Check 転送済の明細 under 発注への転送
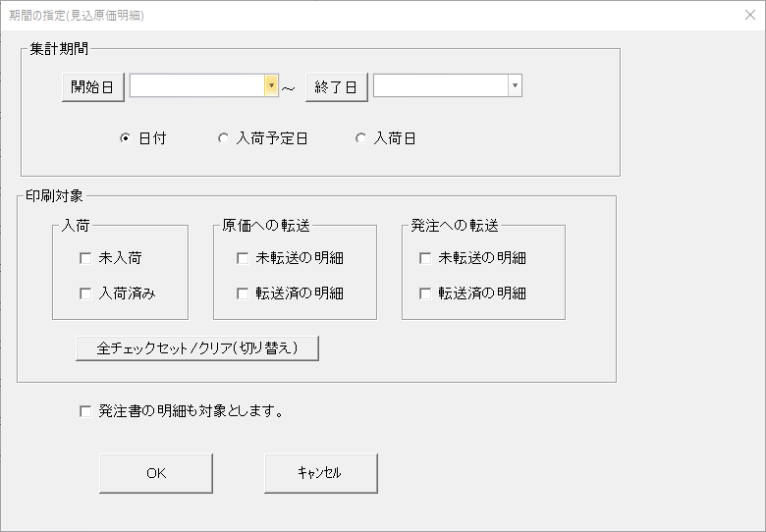766x532 pixels. (425, 293)
